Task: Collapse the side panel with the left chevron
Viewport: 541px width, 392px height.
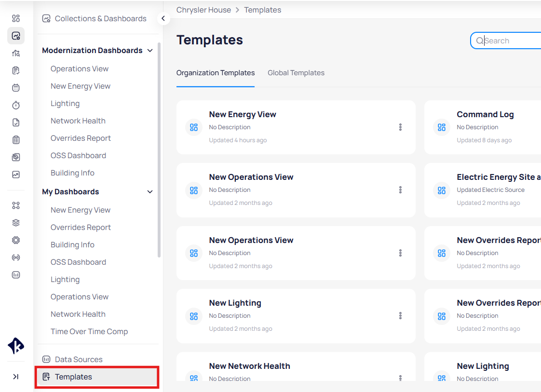Action: (163, 18)
